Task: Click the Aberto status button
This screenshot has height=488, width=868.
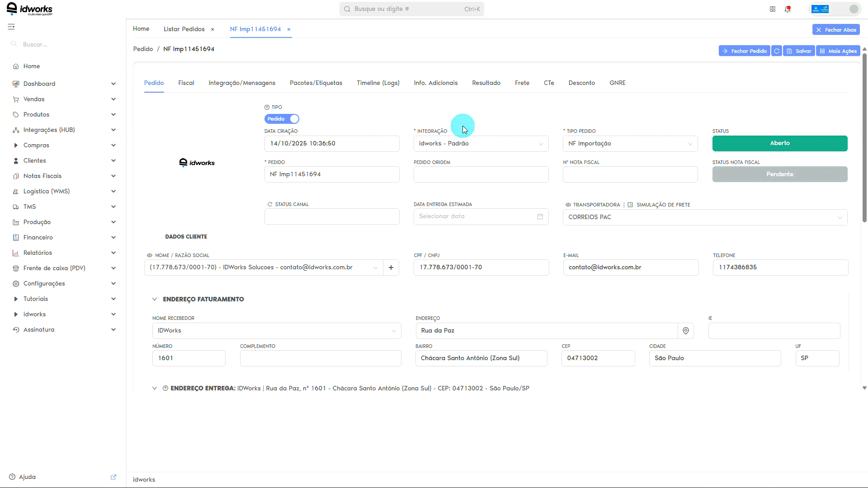Action: (780, 144)
